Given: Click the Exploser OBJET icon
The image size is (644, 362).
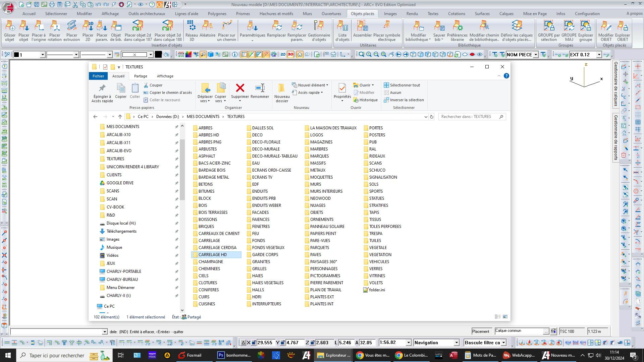Looking at the screenshot, I should click(x=622, y=26).
